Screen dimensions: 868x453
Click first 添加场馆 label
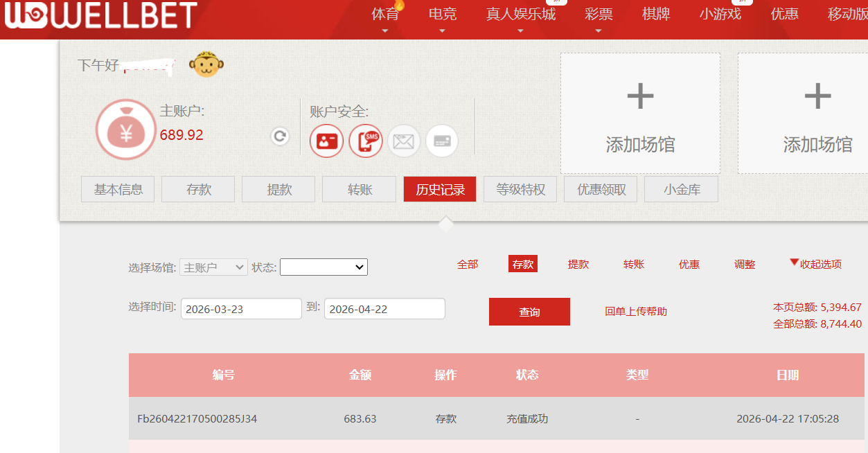pyautogui.click(x=640, y=145)
